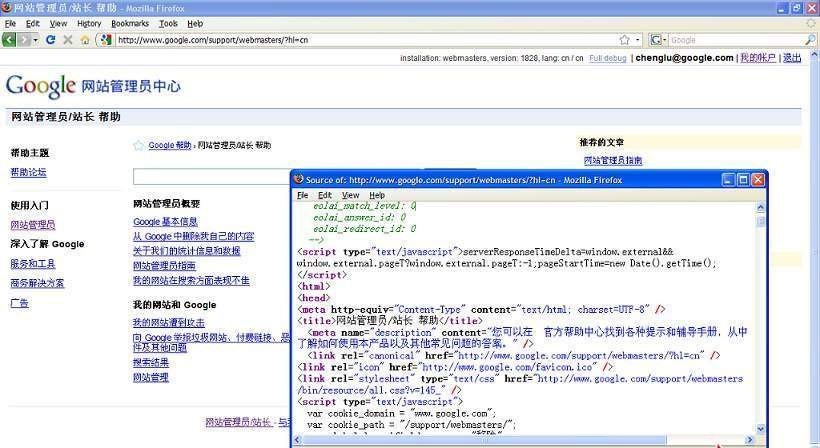Open the 商务解决方案 sidebar link
The height and width of the screenshot is (448, 820).
[37, 283]
